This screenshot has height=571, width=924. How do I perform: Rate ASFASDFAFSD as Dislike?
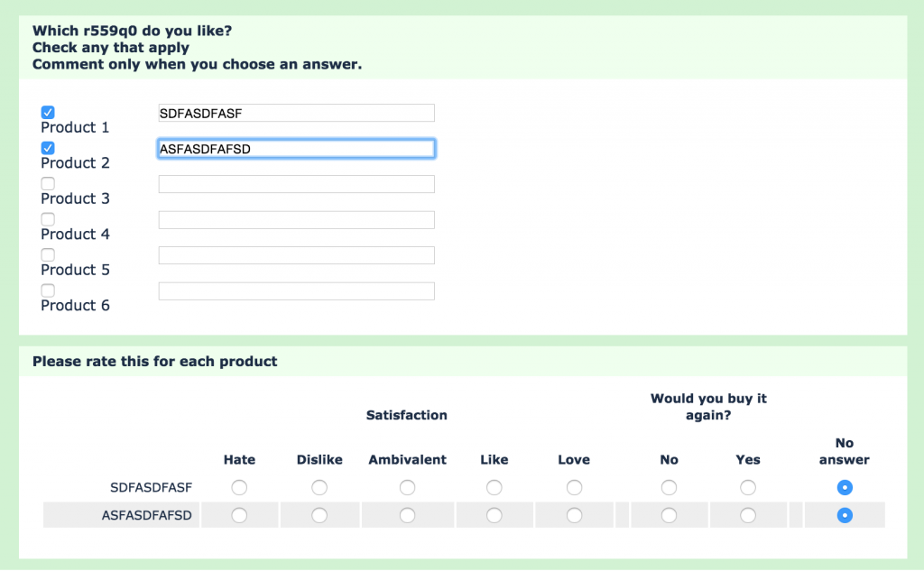click(319, 516)
